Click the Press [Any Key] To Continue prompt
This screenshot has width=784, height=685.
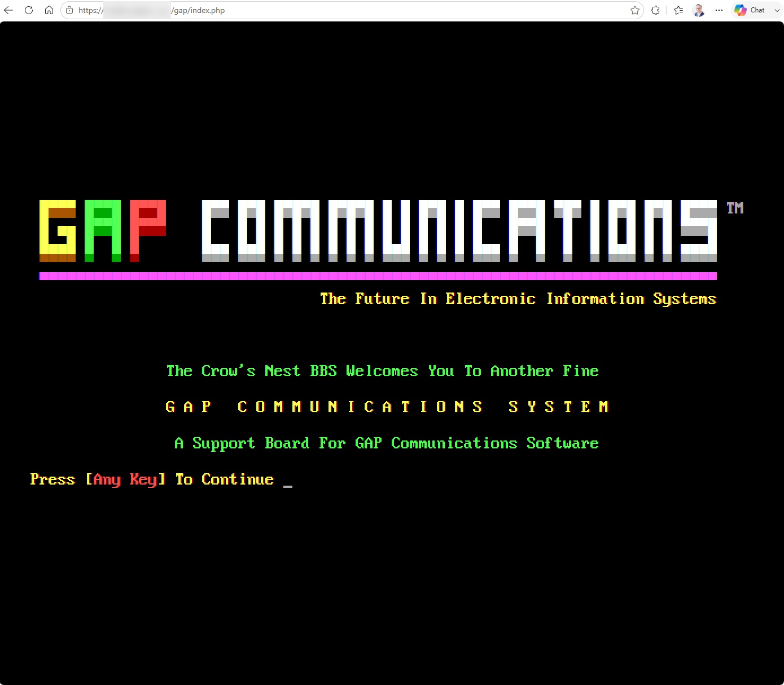tap(152, 479)
